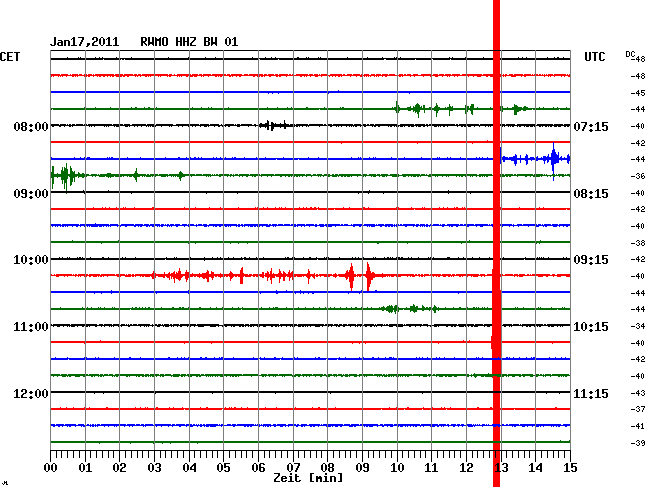This screenshot has width=650, height=494.
Task: Click minute-axis tick label 14
Action: (536, 468)
